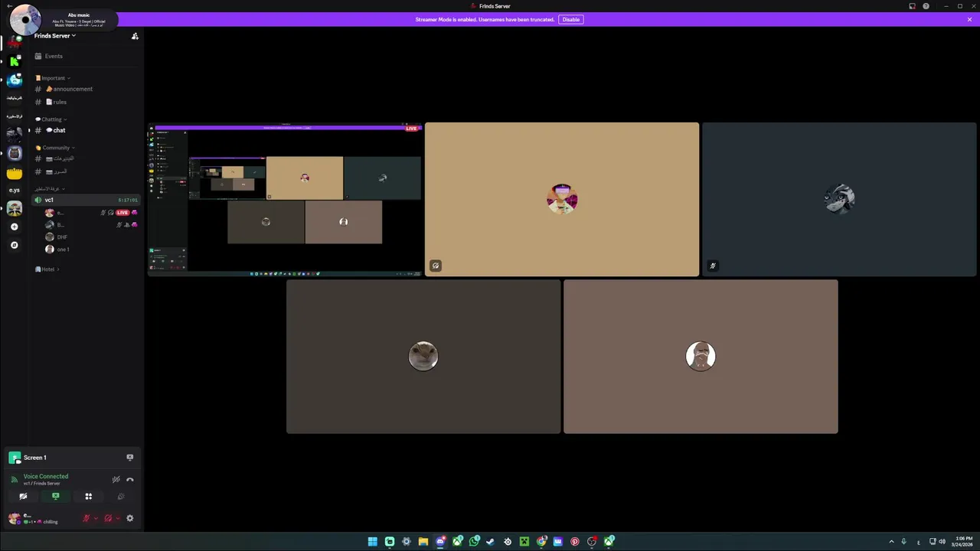980x551 pixels.
Task: Open the taskbar clock and date
Action: (x=963, y=542)
